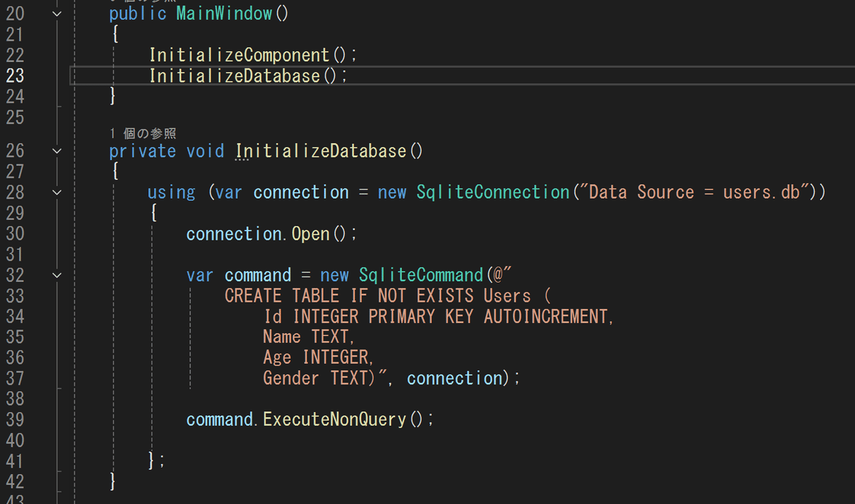Click the SqliteConnection class name
The height and width of the screenshot is (504, 855).
click(492, 191)
